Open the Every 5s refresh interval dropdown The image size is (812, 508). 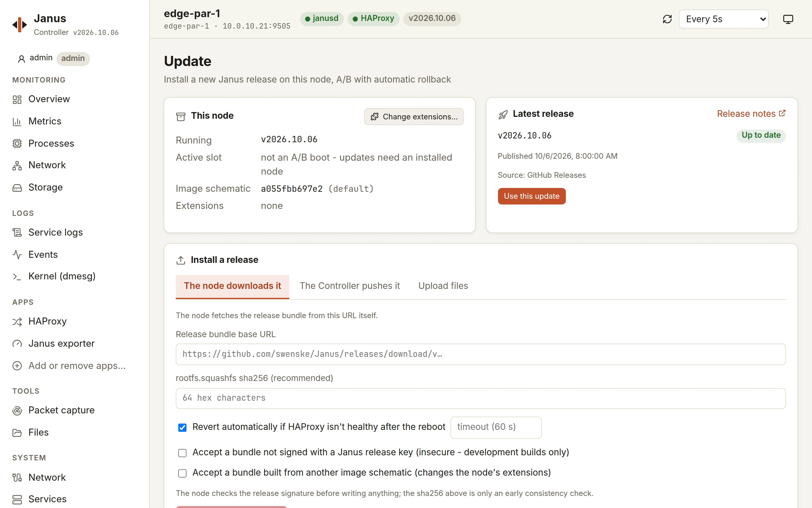[724, 19]
